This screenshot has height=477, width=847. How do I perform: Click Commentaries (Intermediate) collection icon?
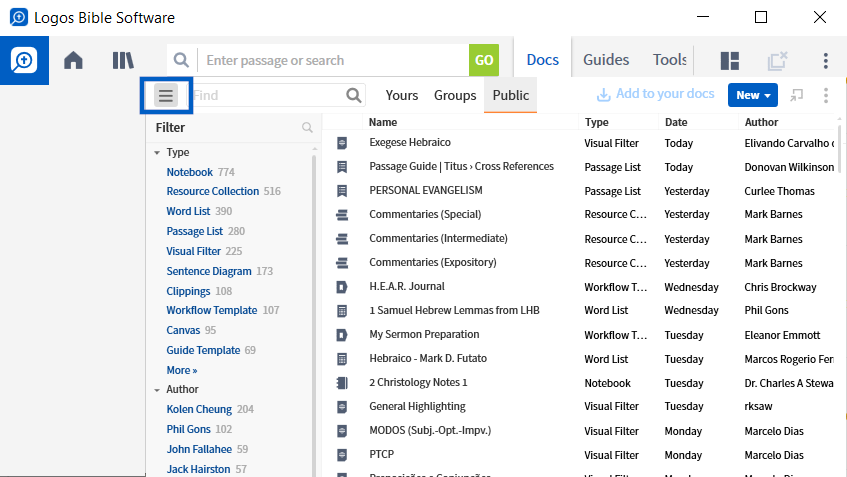(x=342, y=239)
